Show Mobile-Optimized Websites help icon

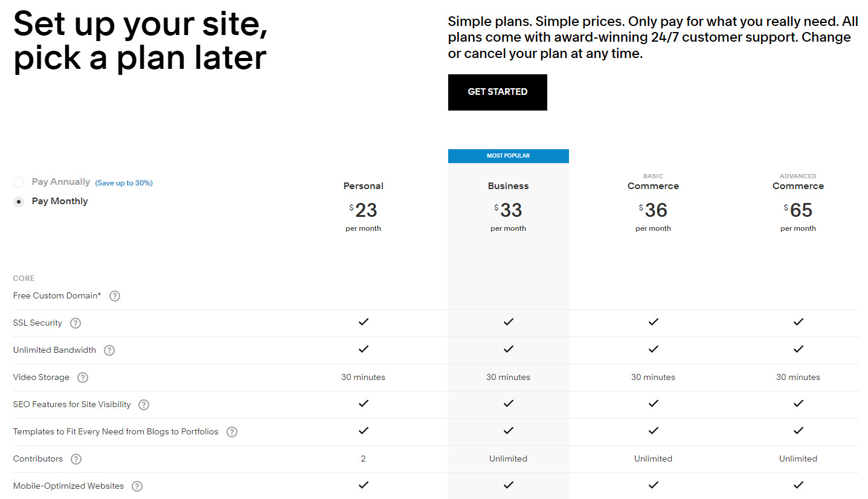point(137,486)
